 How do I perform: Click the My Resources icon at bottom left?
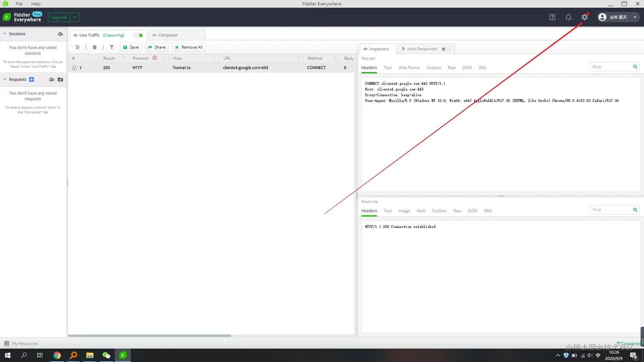[x=6, y=343]
